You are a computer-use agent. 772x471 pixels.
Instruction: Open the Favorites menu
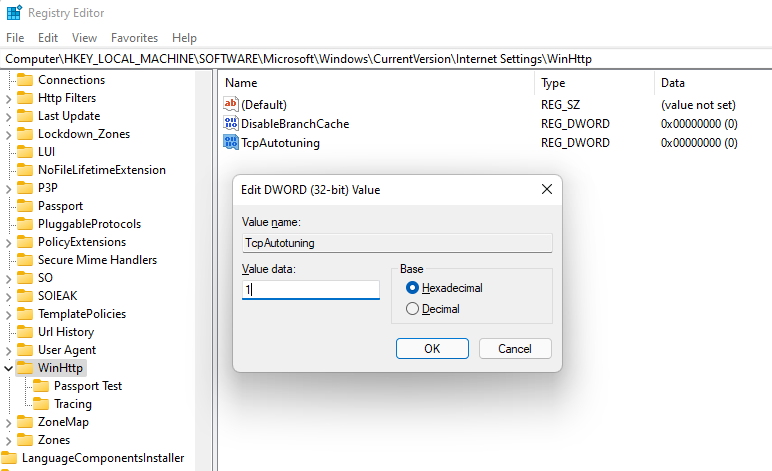(134, 38)
